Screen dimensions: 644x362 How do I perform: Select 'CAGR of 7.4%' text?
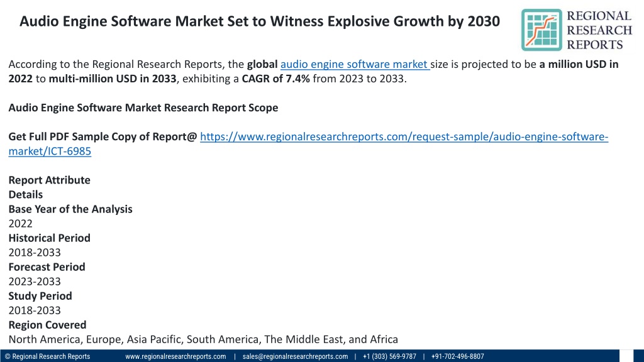[x=275, y=79]
